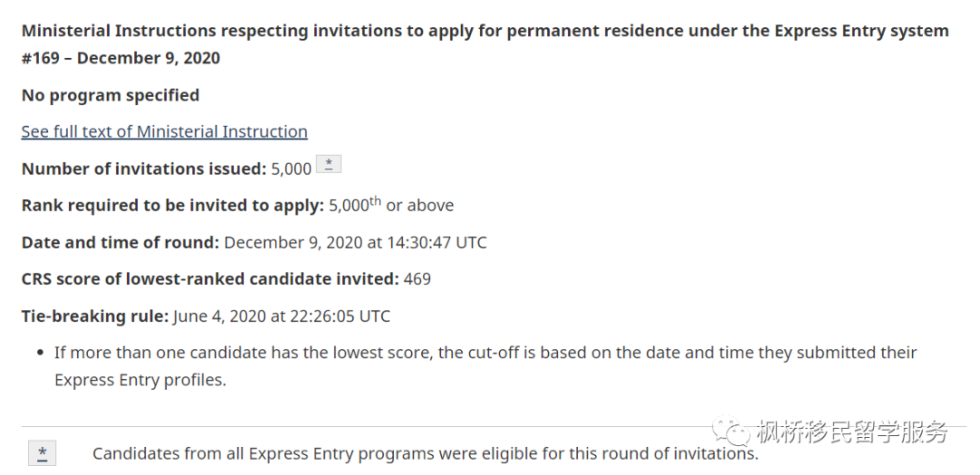Screen dimensions: 980x475
Task: Click the 'June 4, 2020 at 22:26:05 UTC' timestamp
Action: click(x=281, y=315)
